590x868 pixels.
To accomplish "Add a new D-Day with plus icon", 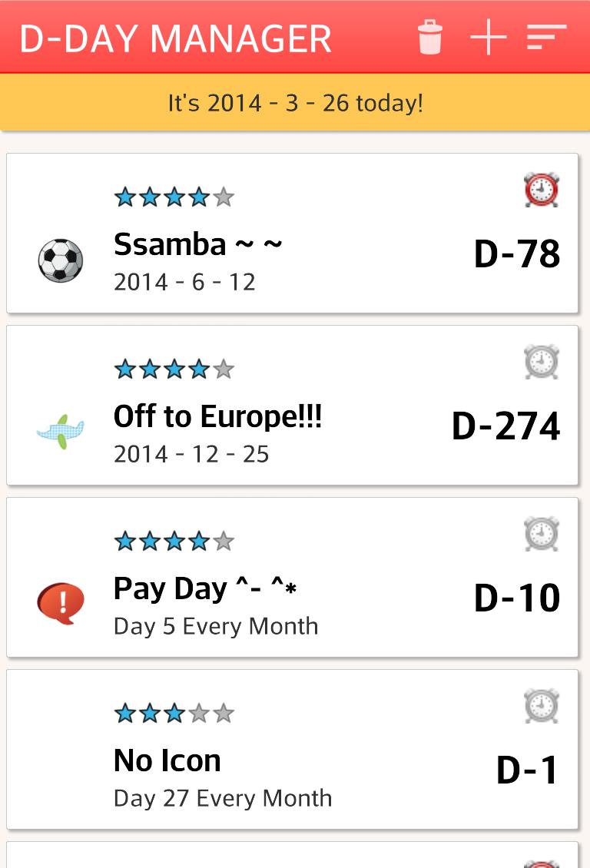I will (488, 37).
